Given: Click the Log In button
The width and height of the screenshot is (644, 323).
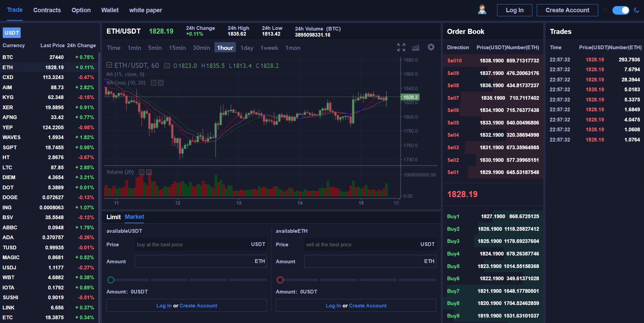Looking at the screenshot, I should coord(514,10).
